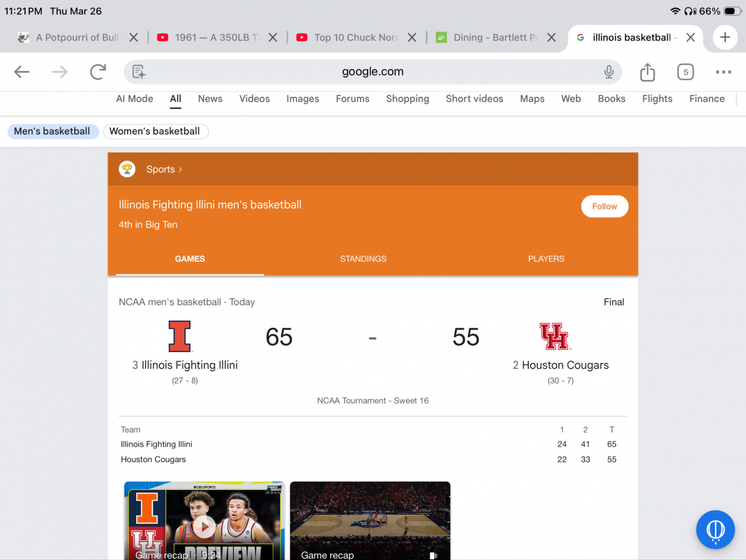Image resolution: width=746 pixels, height=560 pixels.
Task: Switch to the Women's basketball chip
Action: coord(155,131)
